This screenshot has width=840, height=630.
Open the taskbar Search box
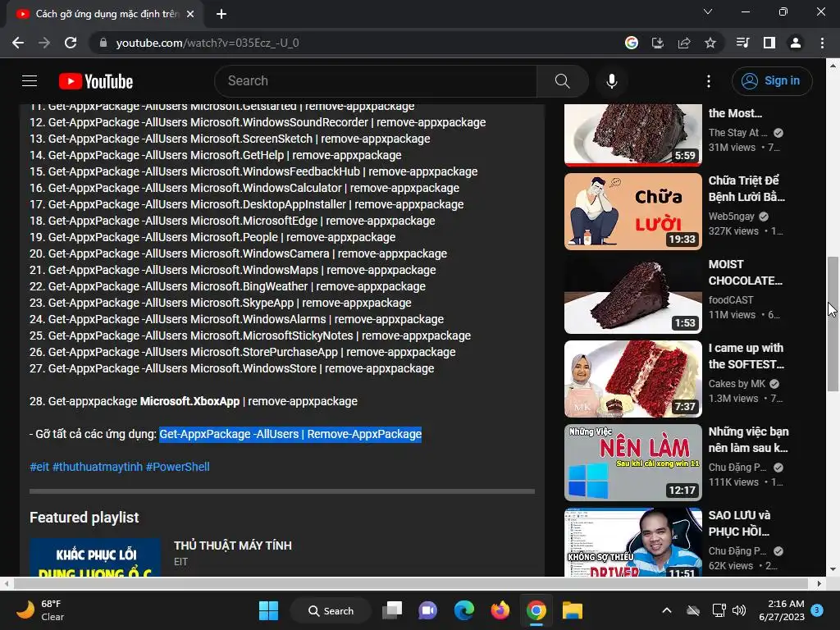(331, 610)
